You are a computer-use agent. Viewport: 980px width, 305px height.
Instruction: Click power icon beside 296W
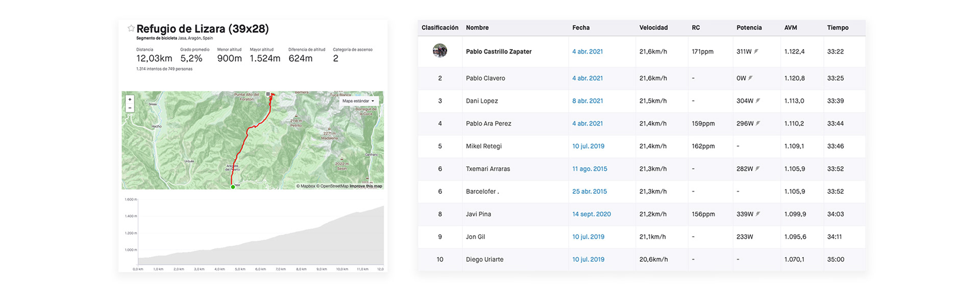point(758,123)
